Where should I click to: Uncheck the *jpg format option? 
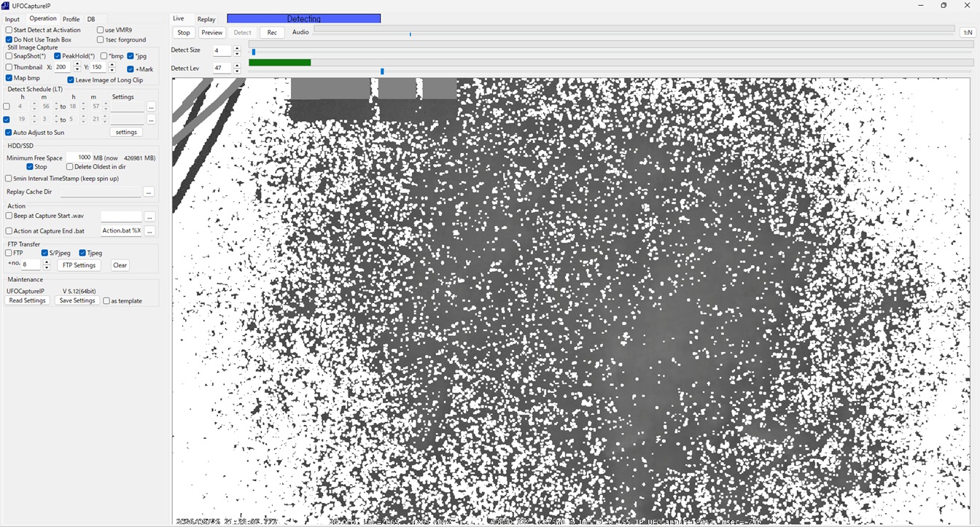[131, 56]
